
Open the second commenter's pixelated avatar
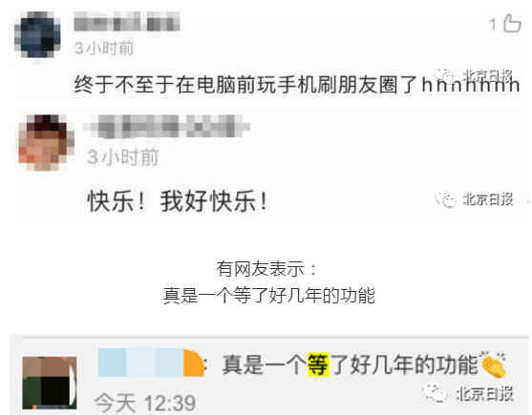click(47, 142)
